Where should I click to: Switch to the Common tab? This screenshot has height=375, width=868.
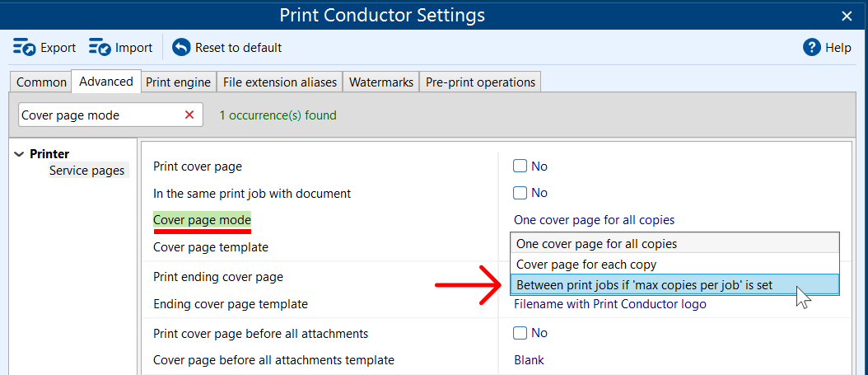[x=41, y=82]
